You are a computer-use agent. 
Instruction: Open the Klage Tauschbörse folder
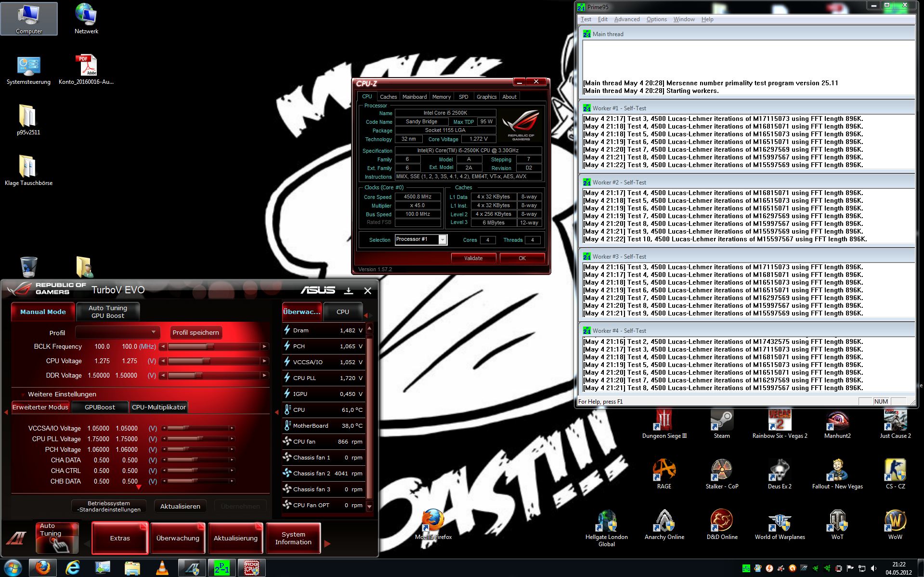[28, 171]
